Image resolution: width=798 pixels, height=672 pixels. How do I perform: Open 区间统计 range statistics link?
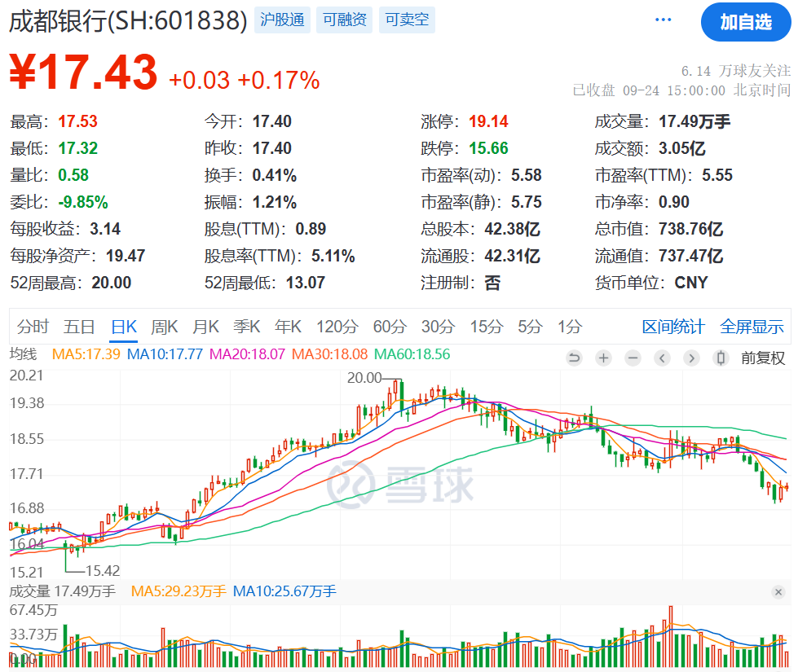click(x=673, y=327)
